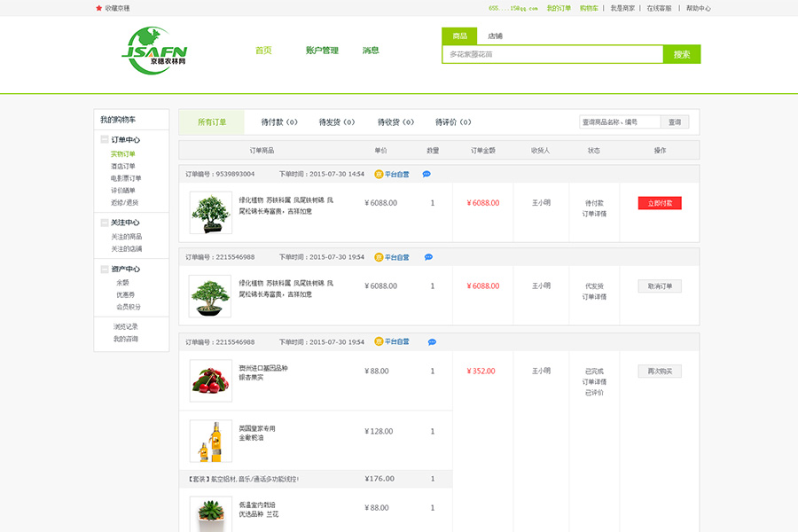This screenshot has height=532, width=798.
Task: Collapse the 订单中心 section
Action: (x=105, y=139)
